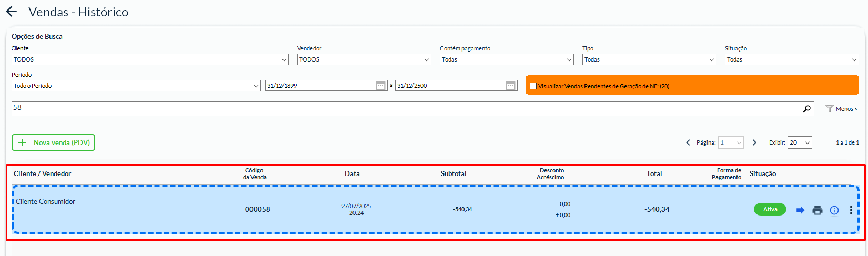Image resolution: width=868 pixels, height=256 pixels.
Task: Click the back arrow beside Vendas - Histórico
Action: coord(11,12)
